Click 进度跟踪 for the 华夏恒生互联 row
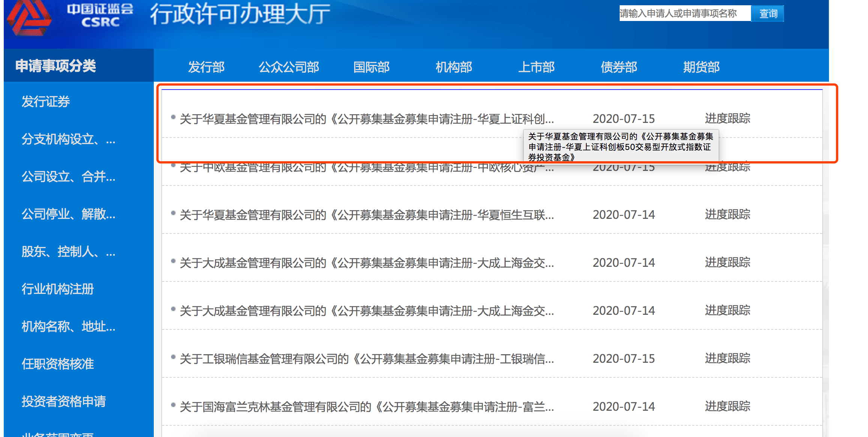This screenshot has width=868, height=437. [728, 214]
